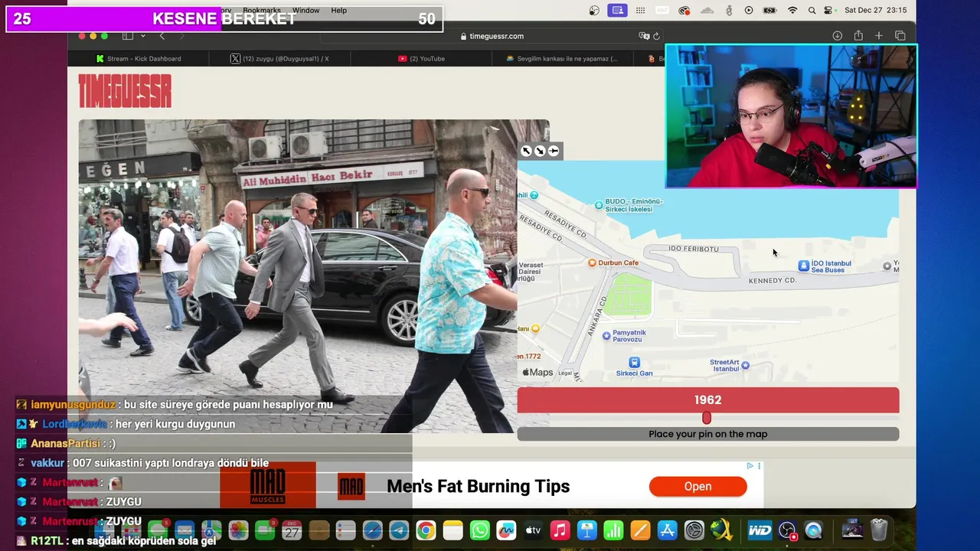980x551 pixels.
Task: Open Music from the Dock
Action: tap(560, 530)
